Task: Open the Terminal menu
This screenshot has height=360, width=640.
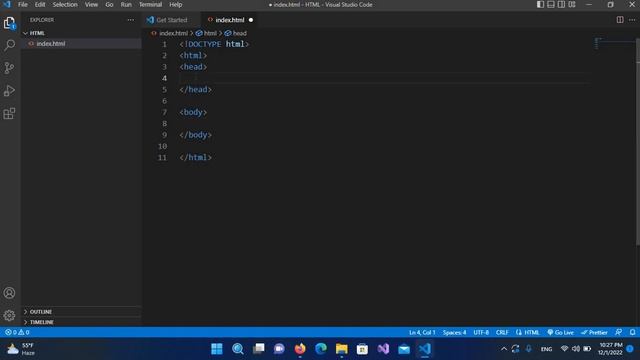Action: coord(150,4)
